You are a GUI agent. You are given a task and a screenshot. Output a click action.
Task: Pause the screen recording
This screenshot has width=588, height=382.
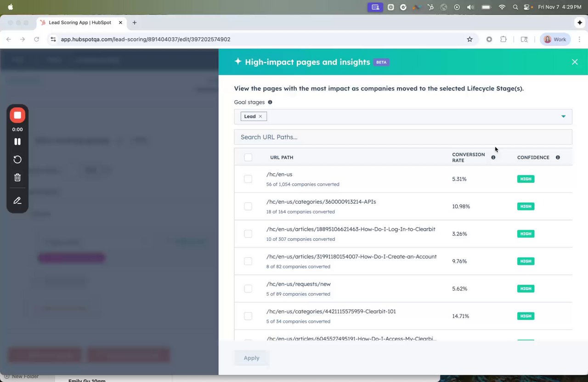(17, 142)
